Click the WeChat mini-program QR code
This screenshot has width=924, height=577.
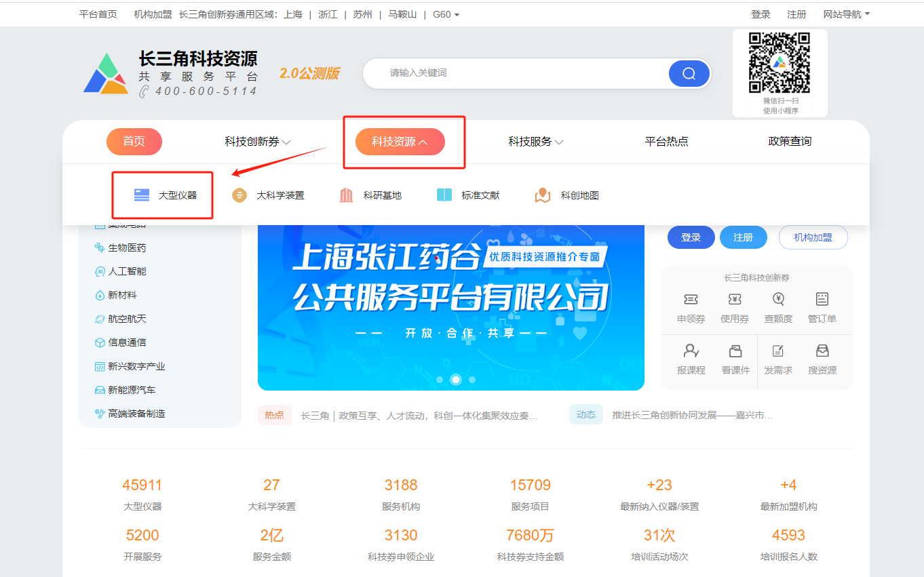[x=779, y=62]
